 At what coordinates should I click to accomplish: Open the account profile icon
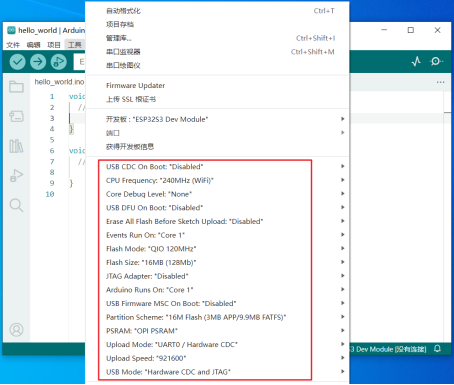click(x=16, y=329)
